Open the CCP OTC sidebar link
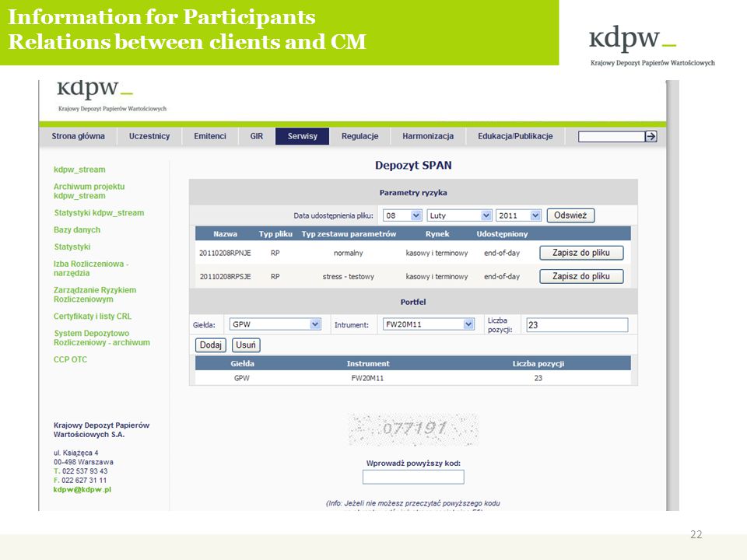 click(x=70, y=359)
